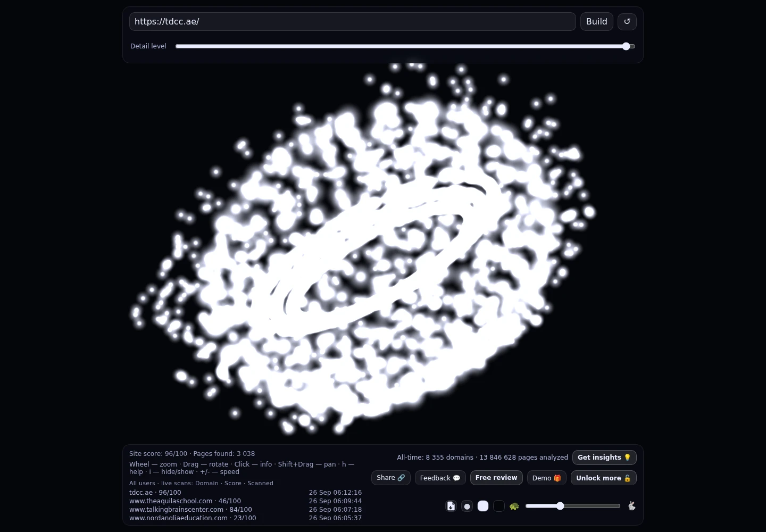The width and height of the screenshot is (766, 532).
Task: Click the 26 Sep 06:07:18 timestamp
Action: point(335,510)
